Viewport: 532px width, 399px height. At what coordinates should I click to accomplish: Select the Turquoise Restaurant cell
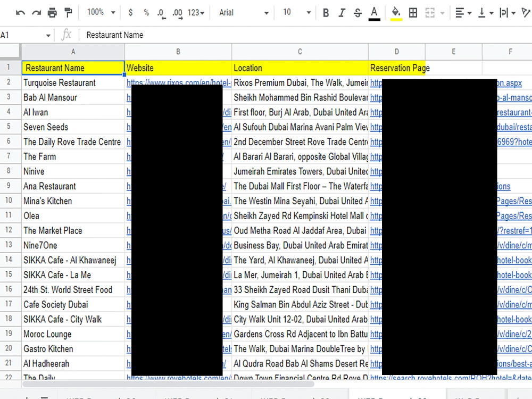[x=73, y=82]
